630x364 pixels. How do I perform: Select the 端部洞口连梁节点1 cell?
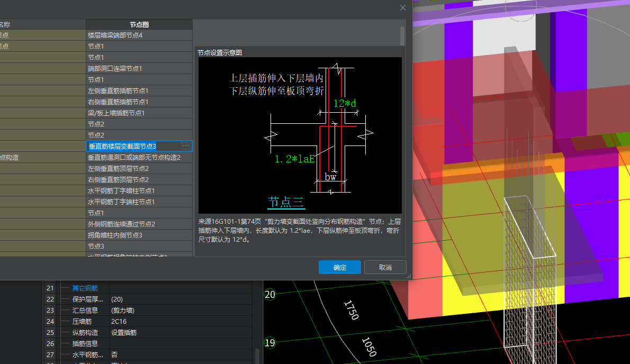tap(139, 69)
